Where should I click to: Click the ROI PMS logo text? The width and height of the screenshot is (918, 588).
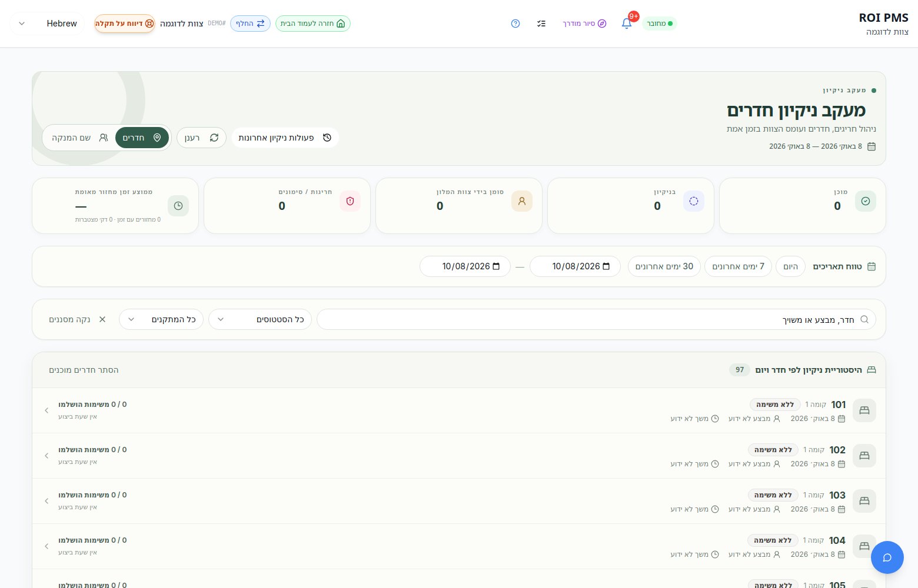click(883, 18)
